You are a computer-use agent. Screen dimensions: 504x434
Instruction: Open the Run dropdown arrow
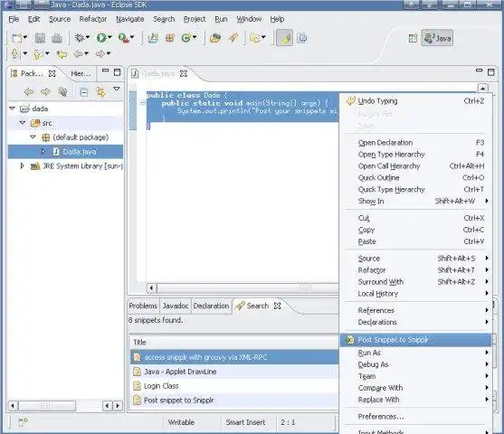click(109, 37)
